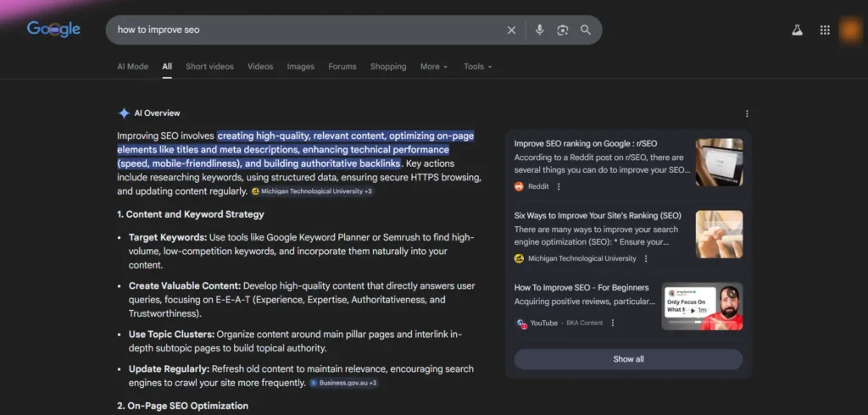The width and height of the screenshot is (868, 415).
Task: Open three-dot menu beside Michigan Technological University
Action: [645, 258]
